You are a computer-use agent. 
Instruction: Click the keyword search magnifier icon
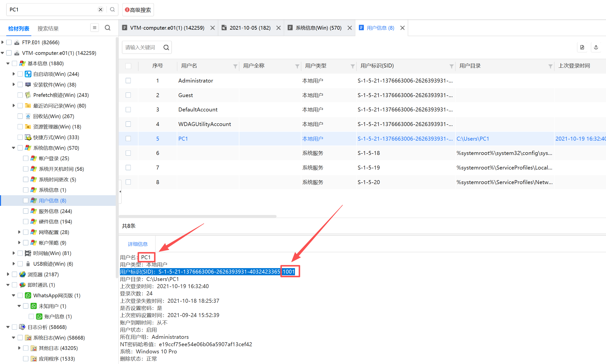point(166,47)
